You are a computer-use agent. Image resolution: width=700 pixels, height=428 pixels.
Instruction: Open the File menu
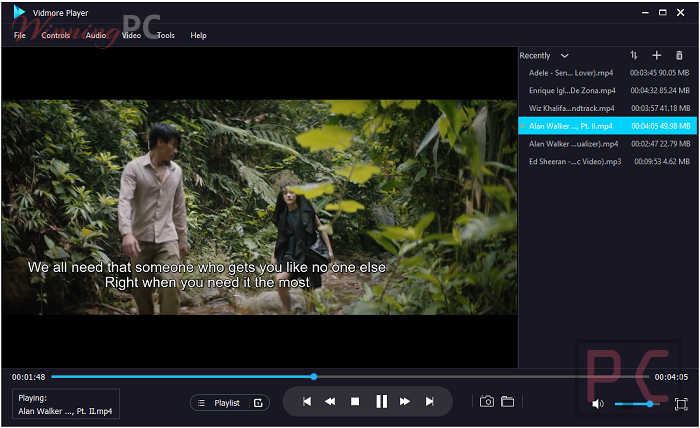[20, 35]
